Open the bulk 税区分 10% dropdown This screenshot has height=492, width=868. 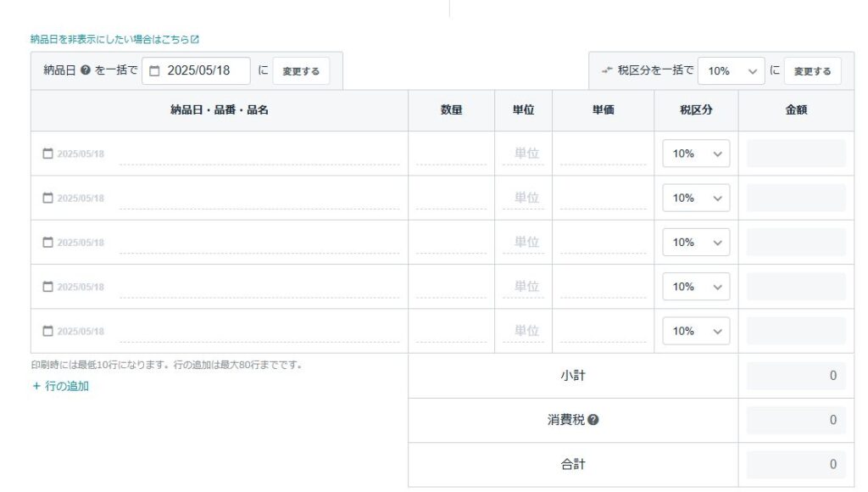point(732,71)
